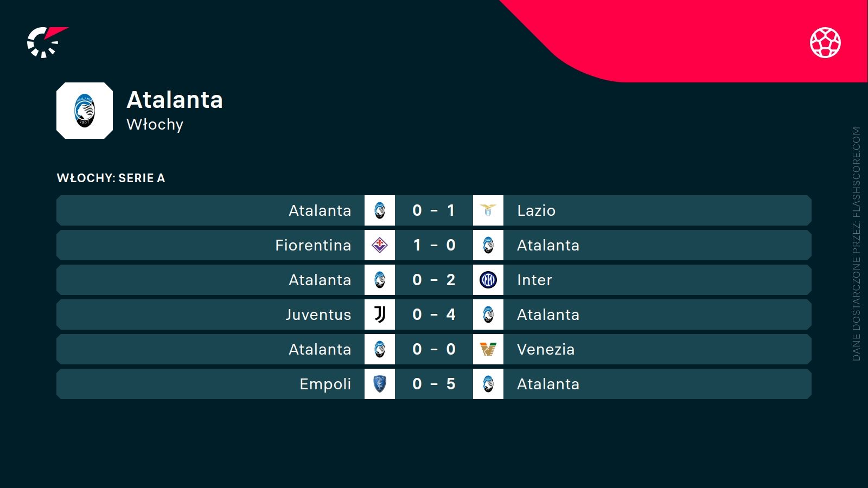Click the Fiorentina purple crest
Viewport: 868px width, 488px height.
coord(380,245)
